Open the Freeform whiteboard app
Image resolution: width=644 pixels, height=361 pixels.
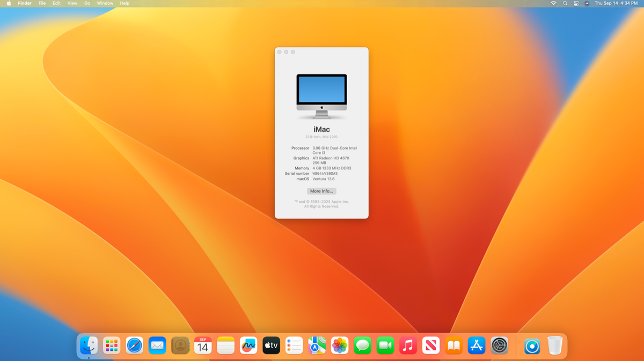(248, 345)
